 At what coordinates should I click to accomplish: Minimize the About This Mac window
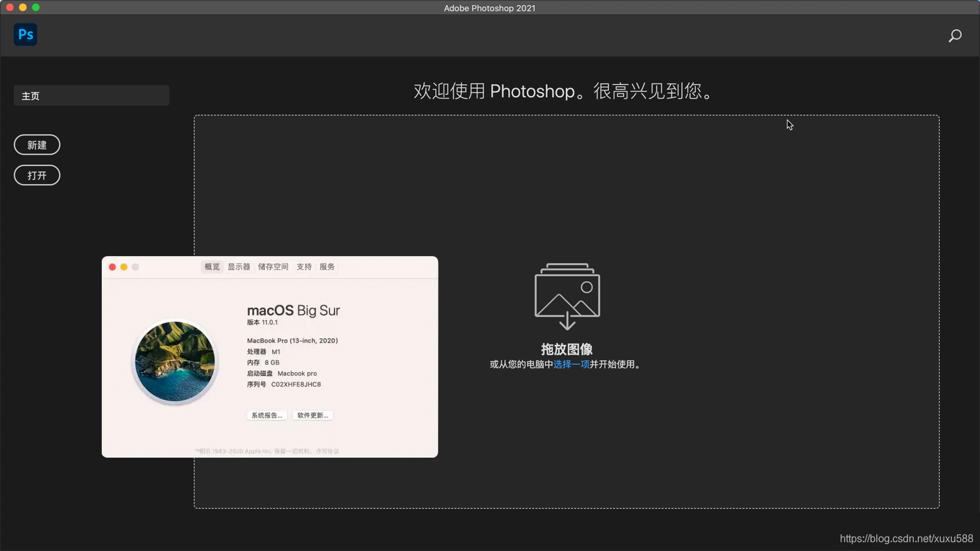pos(124,267)
